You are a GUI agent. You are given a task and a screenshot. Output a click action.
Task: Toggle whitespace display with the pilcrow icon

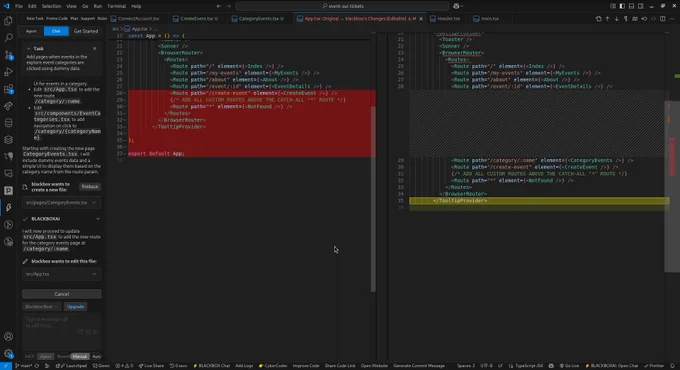tap(626, 19)
